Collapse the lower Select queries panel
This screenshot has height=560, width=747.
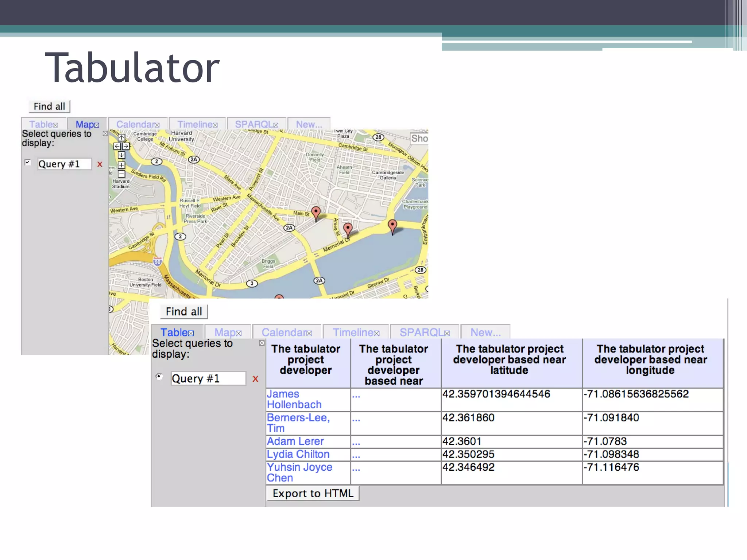click(x=262, y=343)
